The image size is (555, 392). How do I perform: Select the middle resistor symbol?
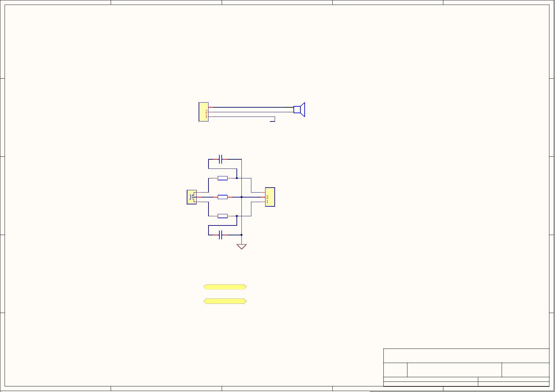[223, 197]
